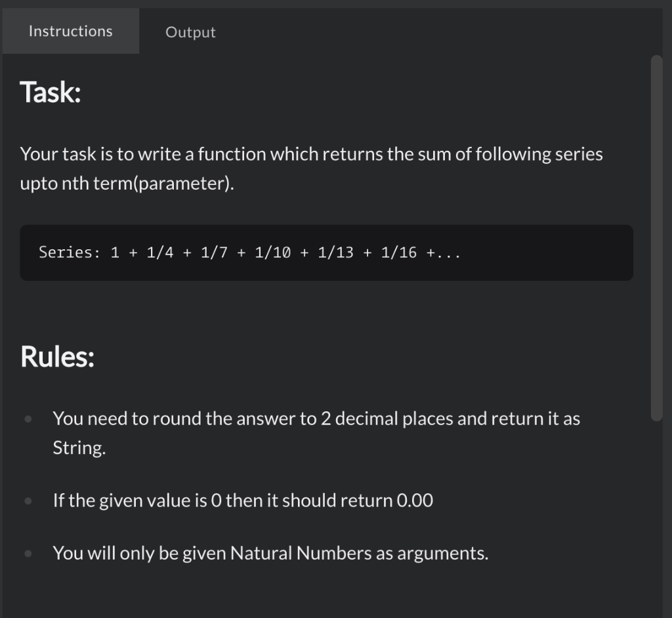Select the series code block
Screen dimensions: 672x618
click(326, 253)
